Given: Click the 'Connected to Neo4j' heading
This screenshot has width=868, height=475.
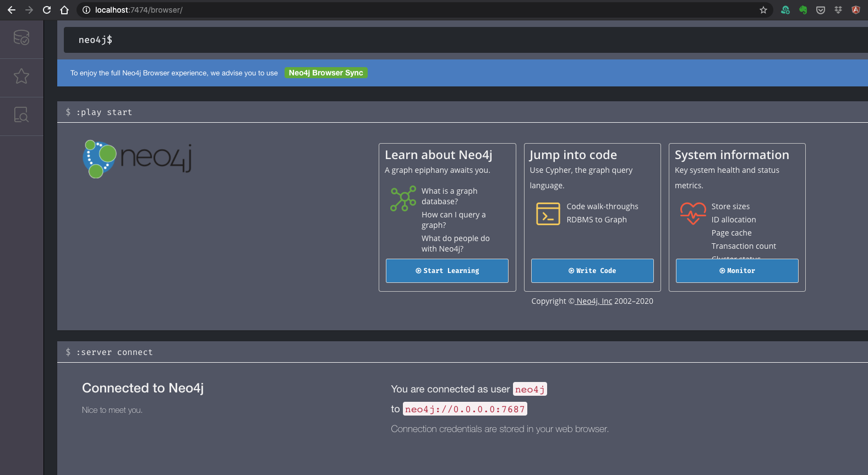Looking at the screenshot, I should click(x=143, y=388).
